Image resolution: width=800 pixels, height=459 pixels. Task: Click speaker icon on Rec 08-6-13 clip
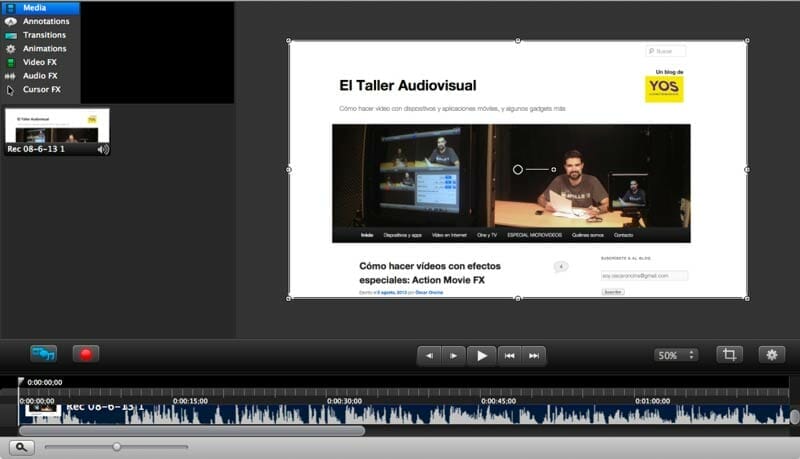point(103,149)
